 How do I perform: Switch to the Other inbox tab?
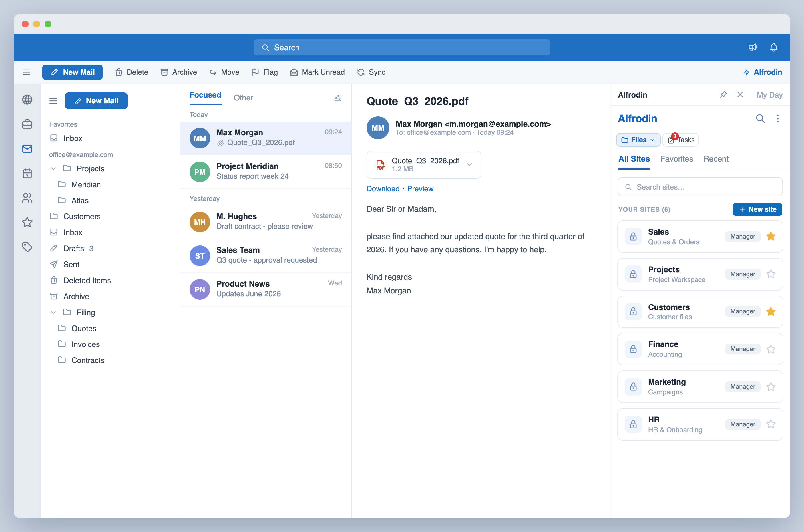tap(243, 98)
